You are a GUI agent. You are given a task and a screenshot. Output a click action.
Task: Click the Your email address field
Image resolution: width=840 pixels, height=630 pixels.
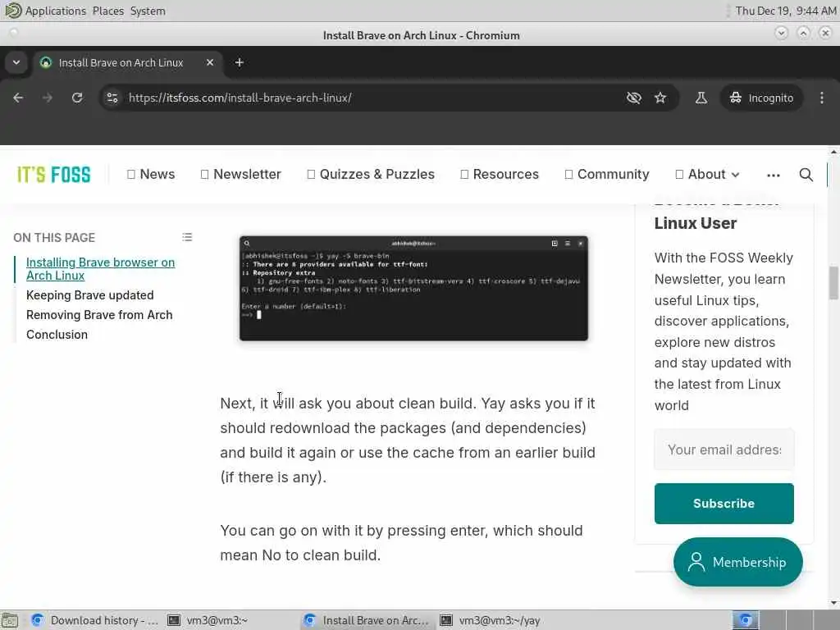724,450
